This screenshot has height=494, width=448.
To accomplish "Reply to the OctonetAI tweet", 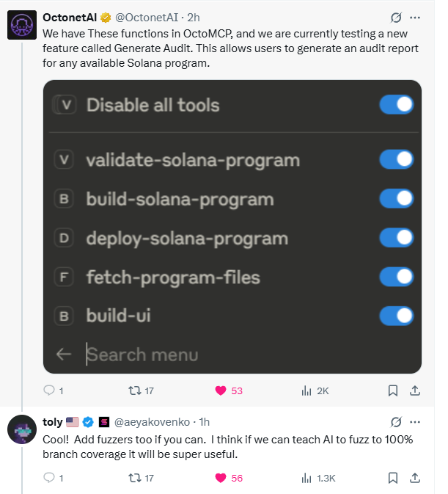I will pyautogui.click(x=54, y=391).
